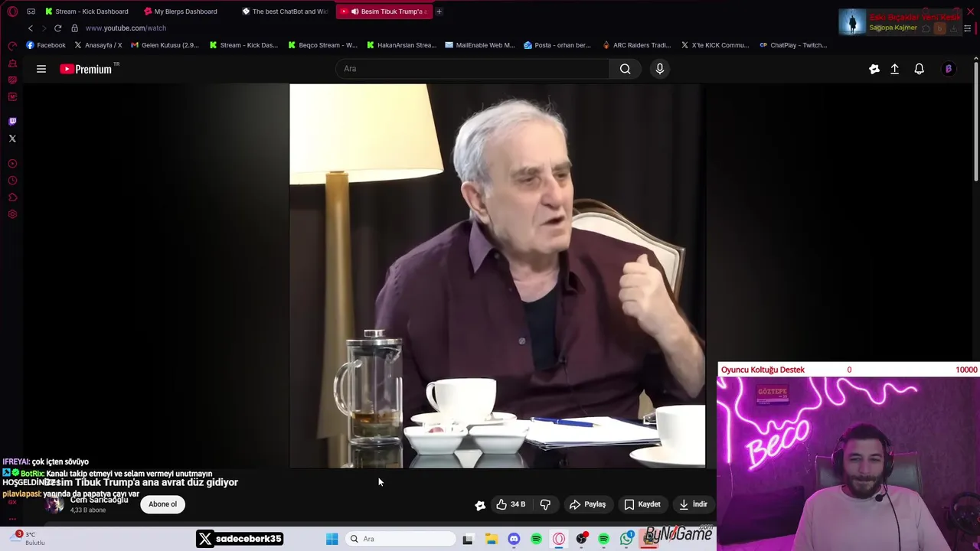The height and width of the screenshot is (551, 980).
Task: Open the Facebook bookmark
Action: (46, 45)
